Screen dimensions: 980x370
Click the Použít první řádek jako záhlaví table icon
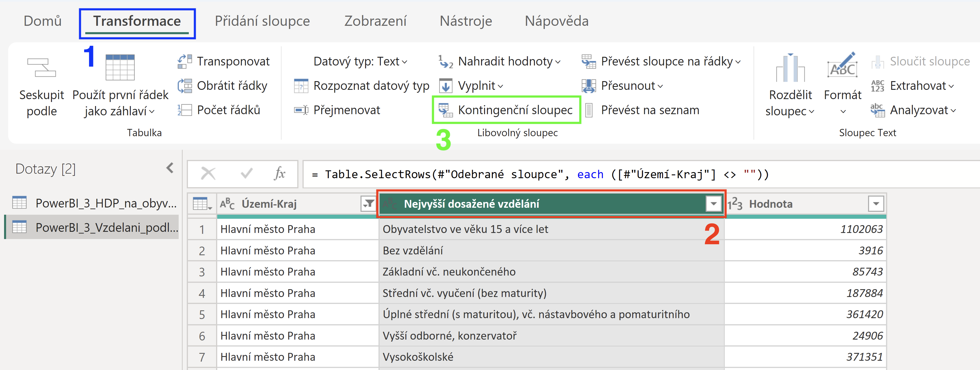coord(120,67)
